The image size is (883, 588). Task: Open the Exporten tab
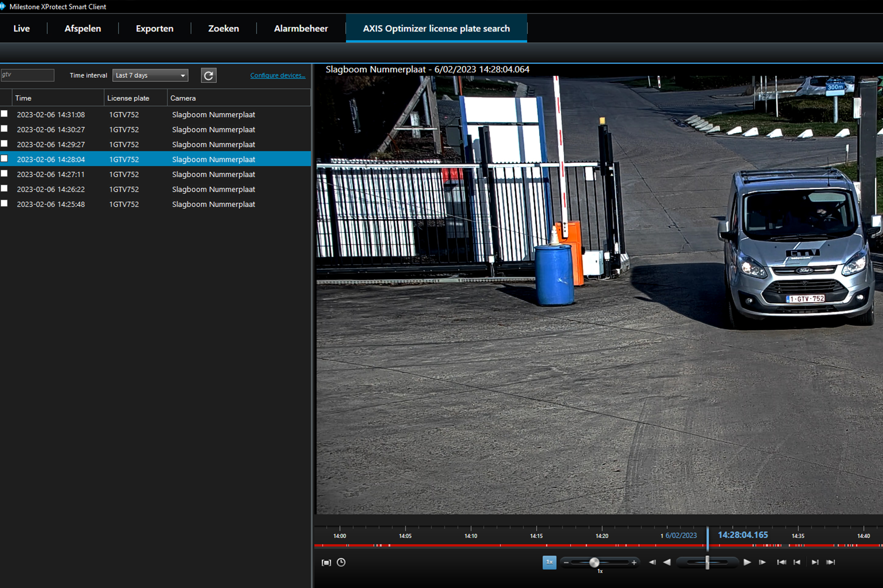pos(155,29)
